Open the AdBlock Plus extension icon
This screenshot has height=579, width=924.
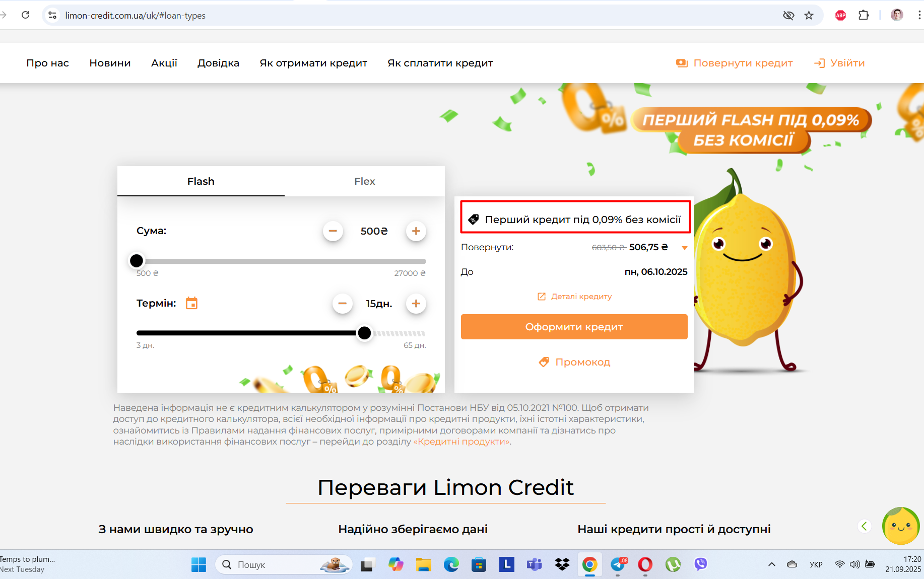click(x=840, y=16)
